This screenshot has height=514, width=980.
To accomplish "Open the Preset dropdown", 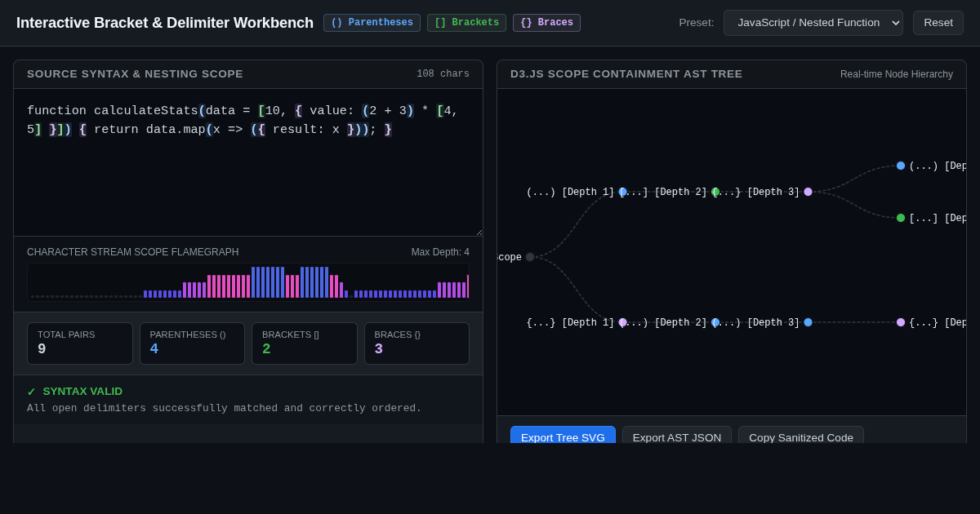I will point(813,23).
